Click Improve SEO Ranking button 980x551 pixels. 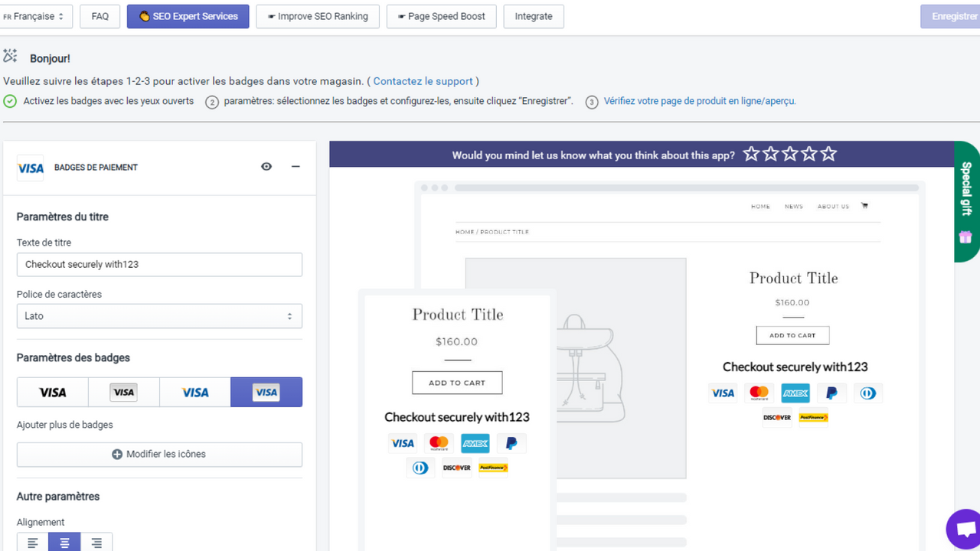[318, 16]
